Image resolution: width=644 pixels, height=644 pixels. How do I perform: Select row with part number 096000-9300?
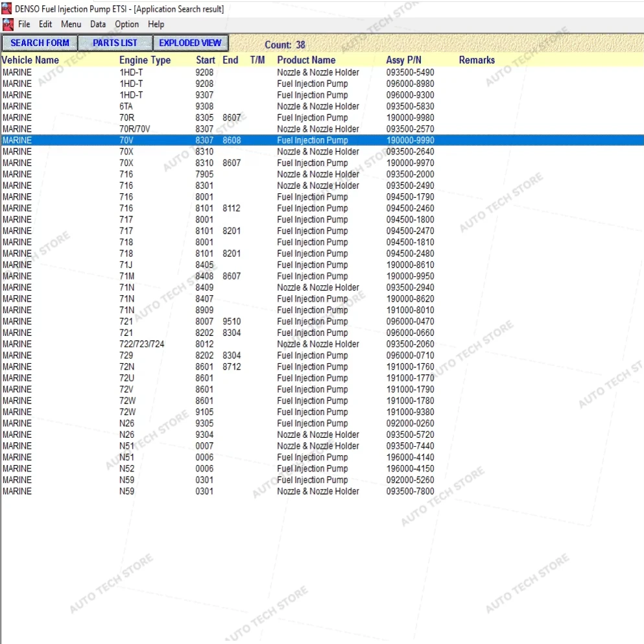(322, 95)
